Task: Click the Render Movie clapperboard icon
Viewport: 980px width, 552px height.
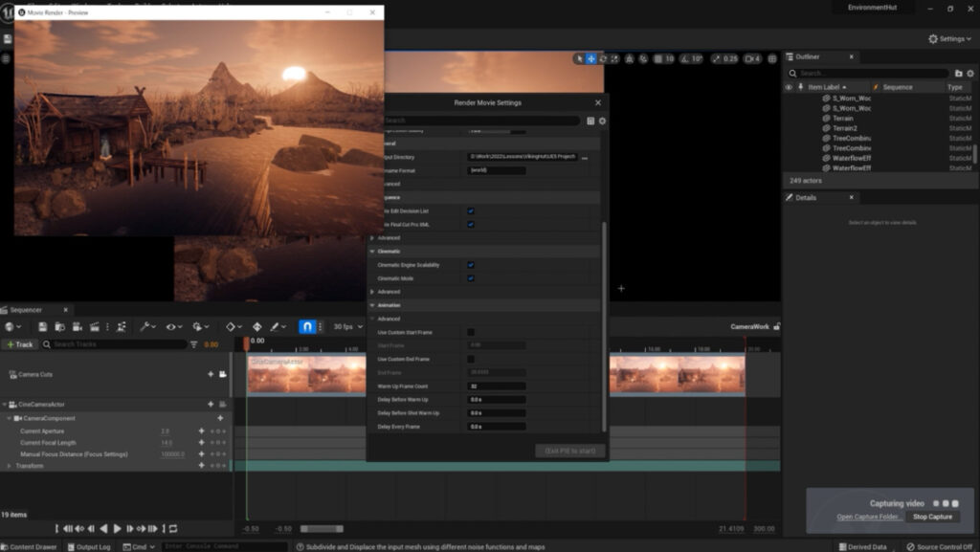Action: point(94,327)
